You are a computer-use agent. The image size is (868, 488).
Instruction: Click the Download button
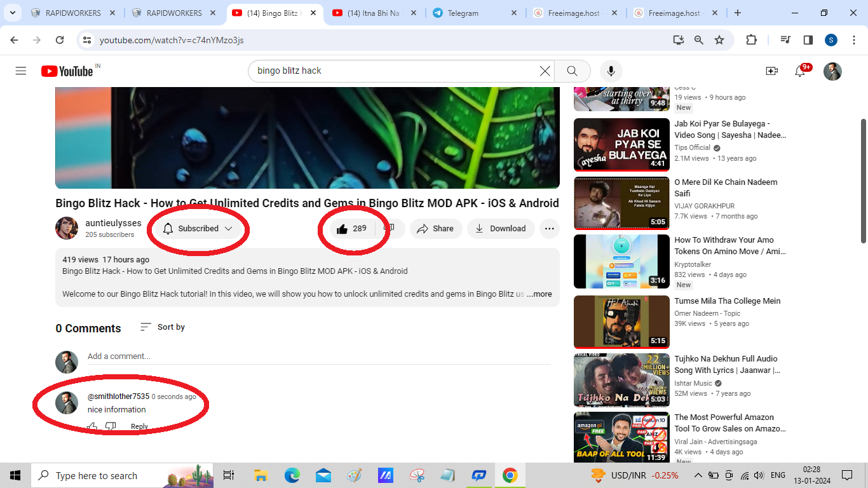coord(501,229)
